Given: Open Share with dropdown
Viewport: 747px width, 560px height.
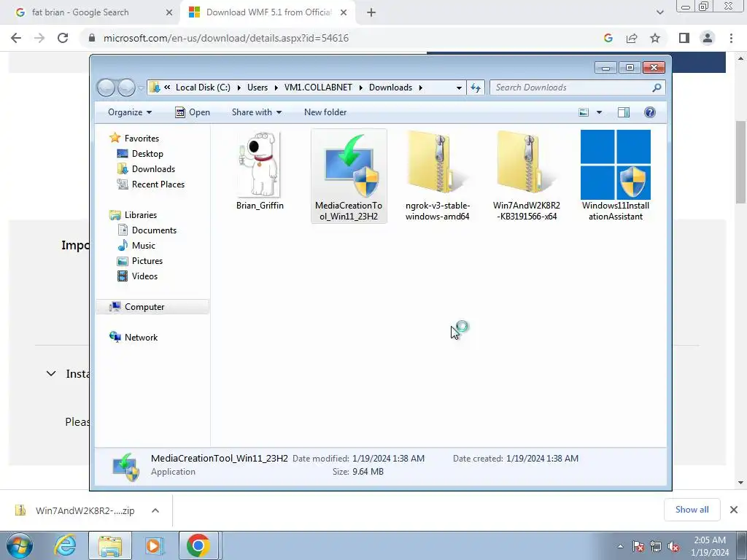Looking at the screenshot, I should [x=256, y=112].
